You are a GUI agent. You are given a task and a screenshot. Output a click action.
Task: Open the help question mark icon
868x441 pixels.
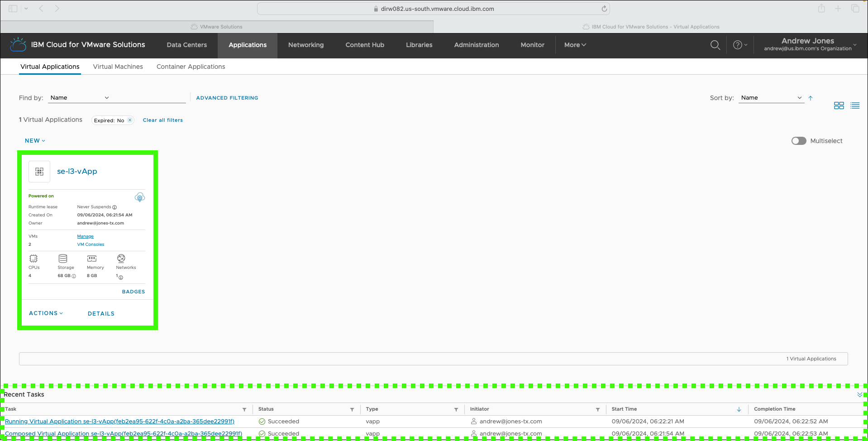[738, 45]
